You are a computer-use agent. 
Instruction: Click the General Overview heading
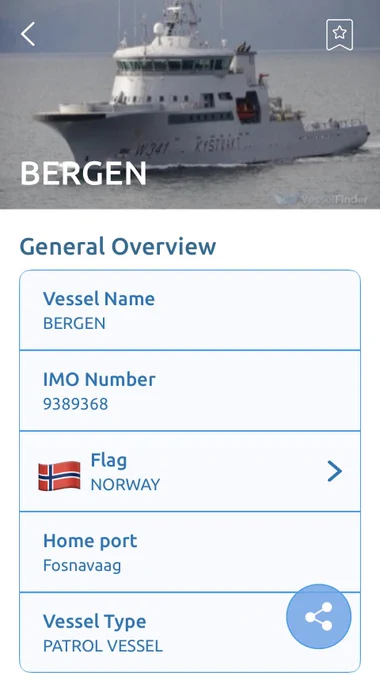tap(118, 246)
